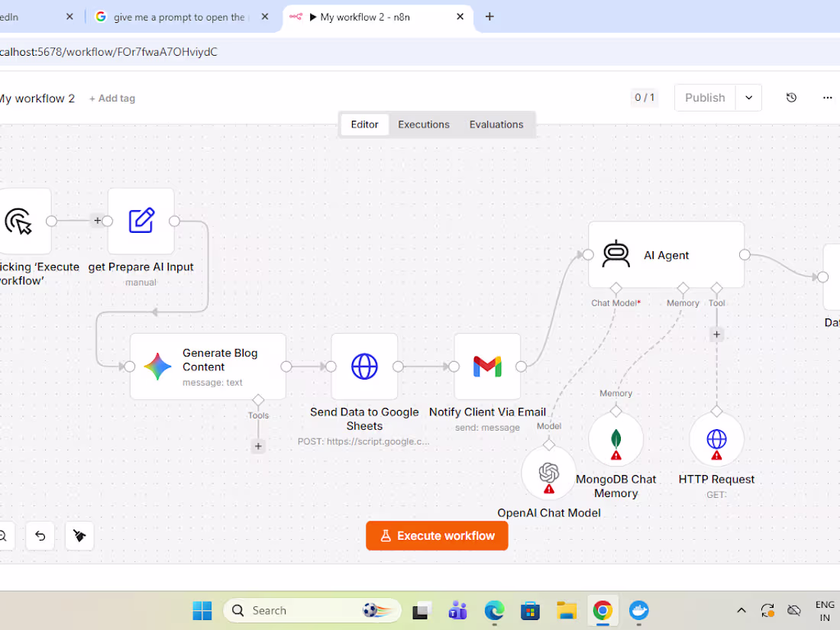
Task: Switch to Chrome from taskbar
Action: [x=603, y=610]
